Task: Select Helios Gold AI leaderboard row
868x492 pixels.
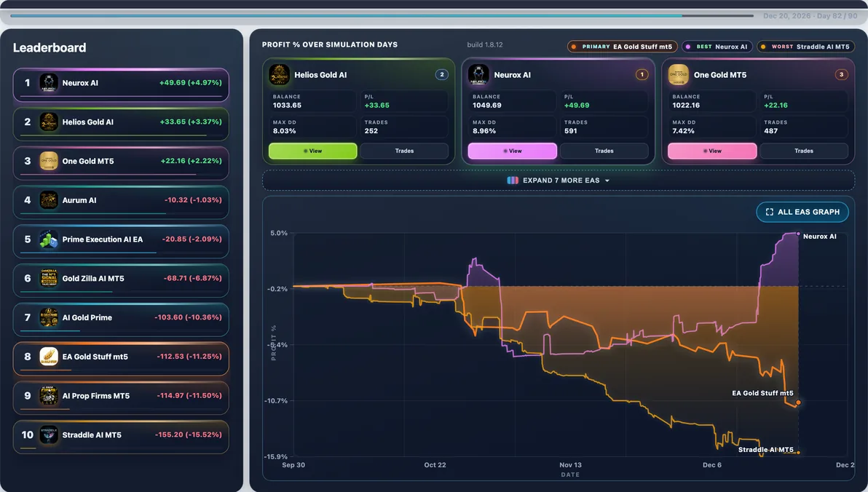Action: click(121, 124)
